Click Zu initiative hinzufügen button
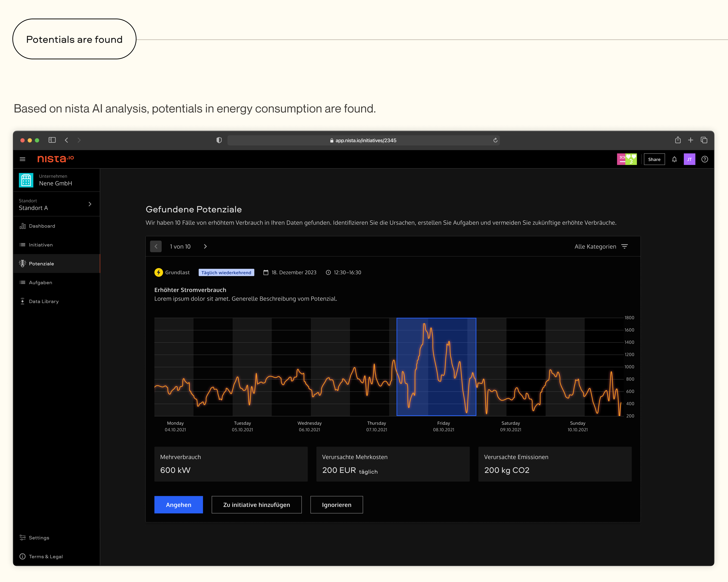The height and width of the screenshot is (582, 728). click(256, 505)
